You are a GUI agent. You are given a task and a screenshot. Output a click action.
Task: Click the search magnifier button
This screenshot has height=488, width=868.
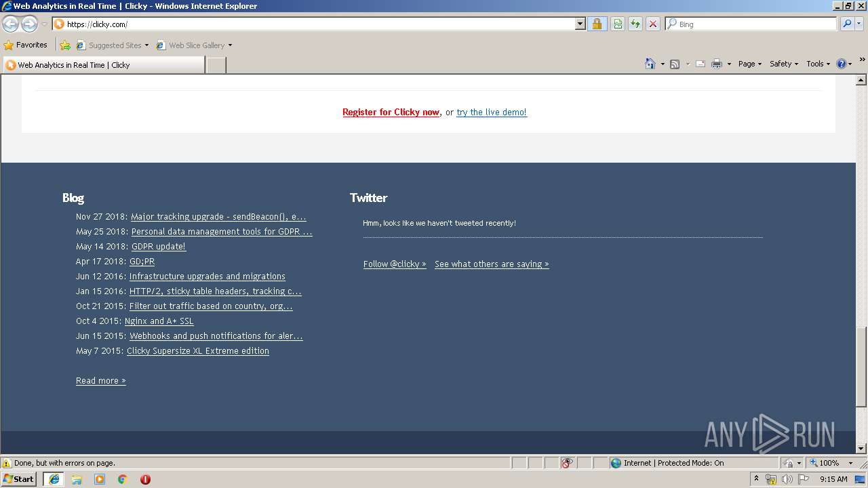846,24
